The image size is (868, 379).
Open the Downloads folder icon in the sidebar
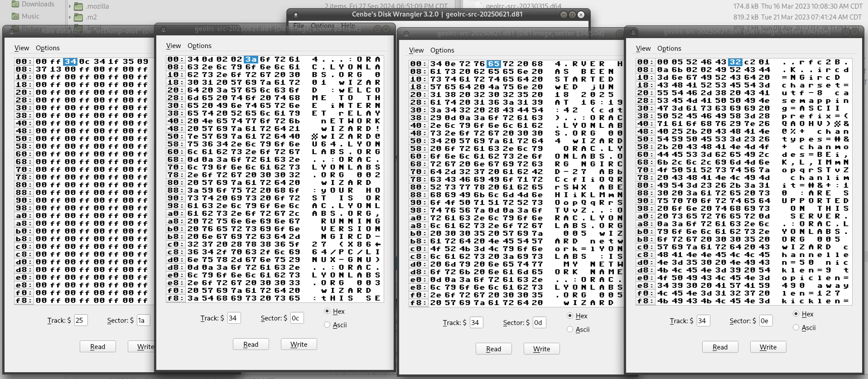click(x=15, y=4)
